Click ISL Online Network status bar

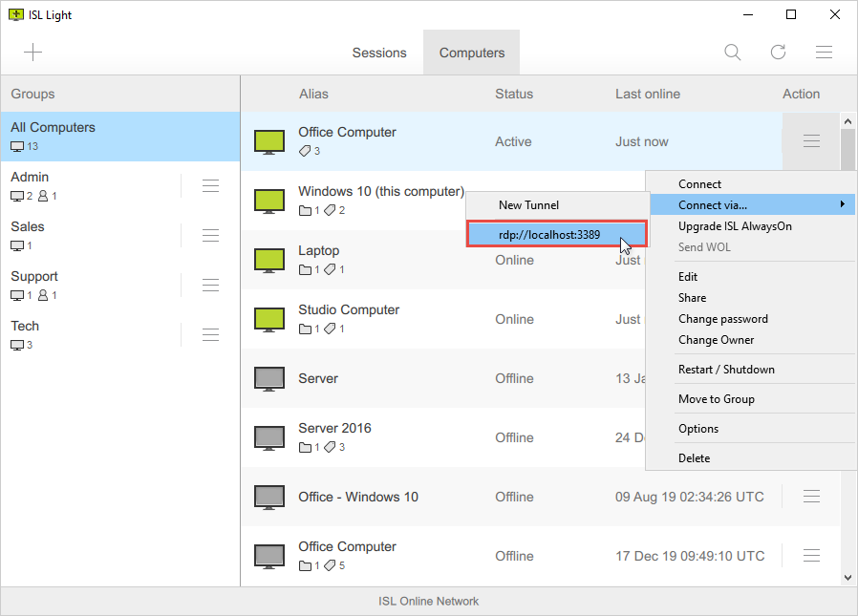[x=429, y=602]
